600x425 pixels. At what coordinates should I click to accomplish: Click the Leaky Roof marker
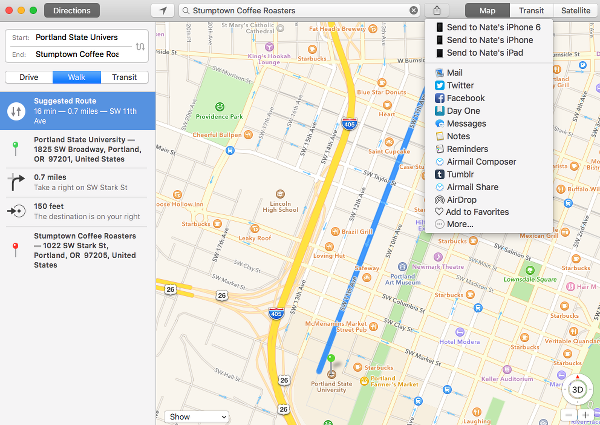point(254,229)
